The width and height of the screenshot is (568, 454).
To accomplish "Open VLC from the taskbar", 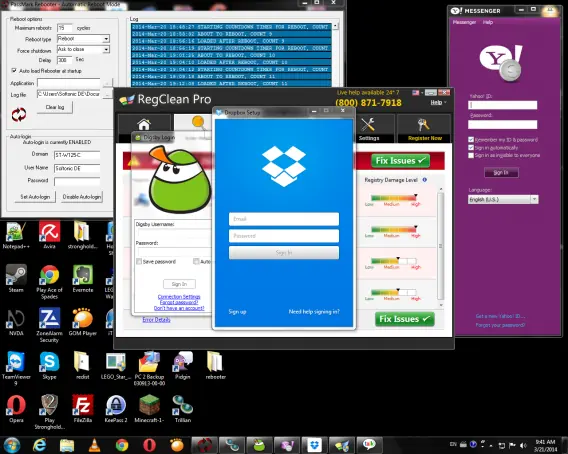I will coord(95,445).
